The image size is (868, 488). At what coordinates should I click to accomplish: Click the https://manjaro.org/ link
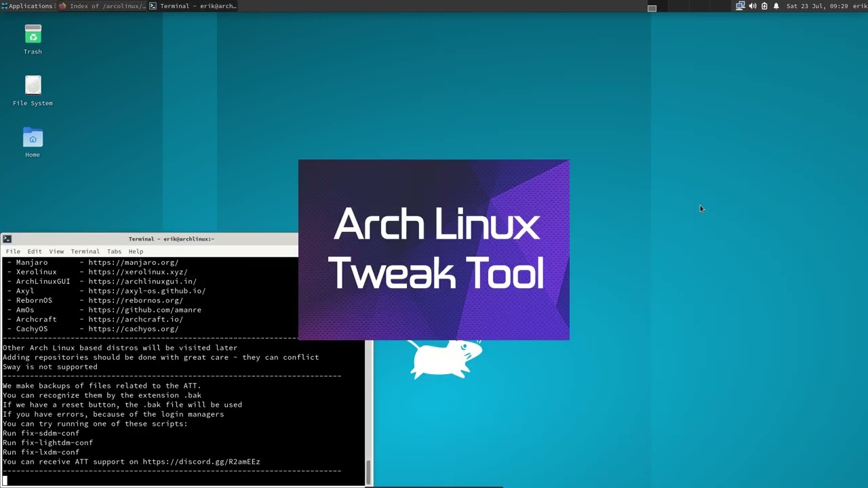[x=134, y=262]
